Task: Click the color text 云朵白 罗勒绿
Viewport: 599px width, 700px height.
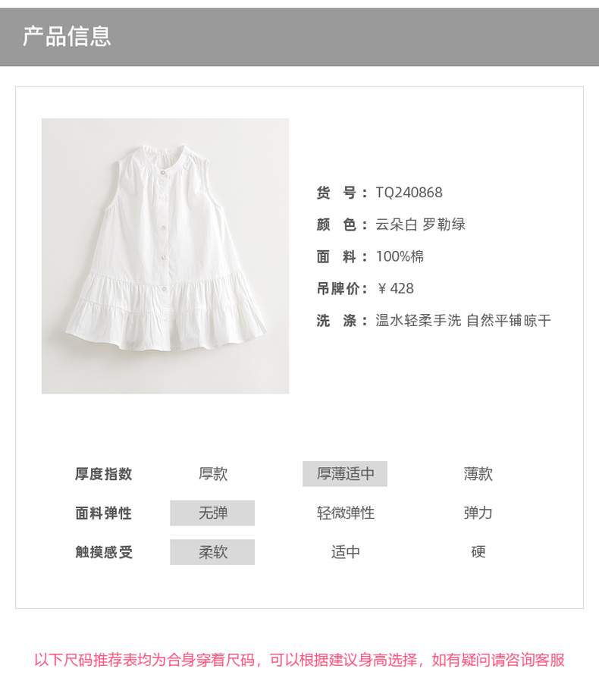Action: coord(421,224)
